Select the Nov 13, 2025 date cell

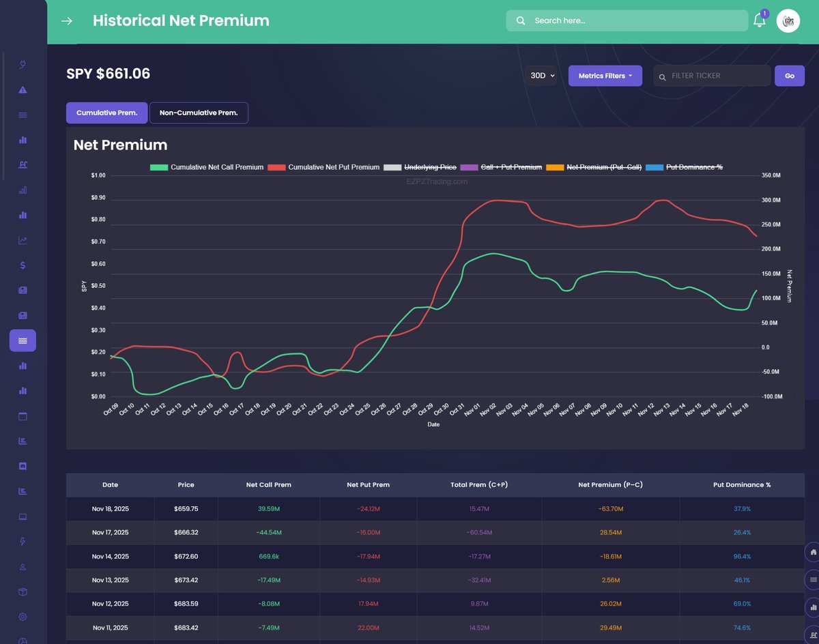click(110, 581)
